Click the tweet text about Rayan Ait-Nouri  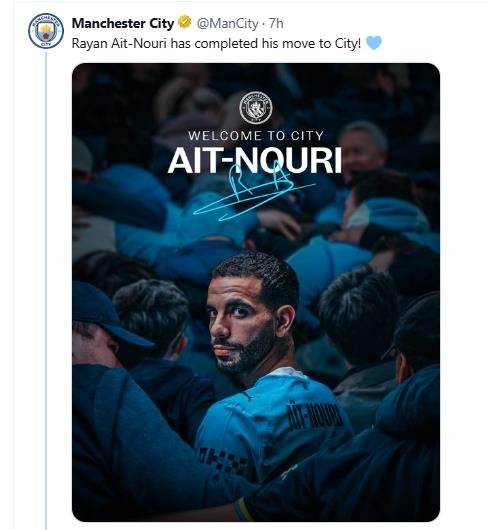tap(216, 43)
